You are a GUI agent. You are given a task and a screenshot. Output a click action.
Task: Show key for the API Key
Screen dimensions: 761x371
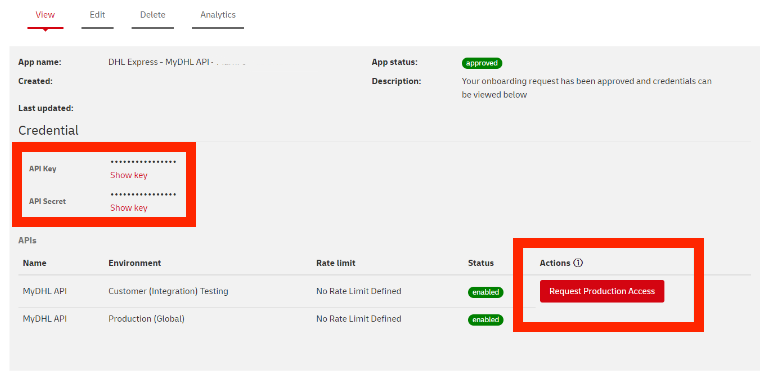click(x=129, y=175)
